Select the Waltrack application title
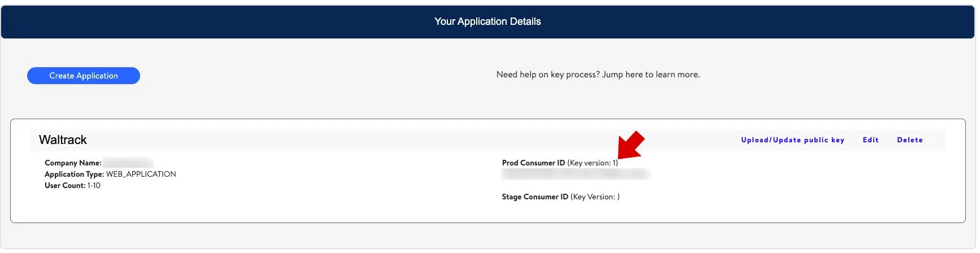Image resolution: width=980 pixels, height=253 pixels. [x=63, y=140]
